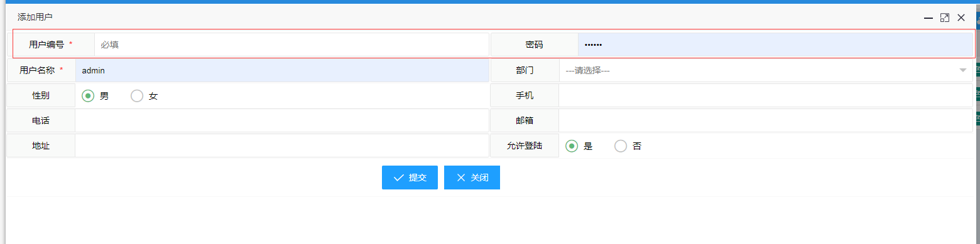Minimize the 添加用户 dialog
The height and width of the screenshot is (244, 980).
point(928,18)
